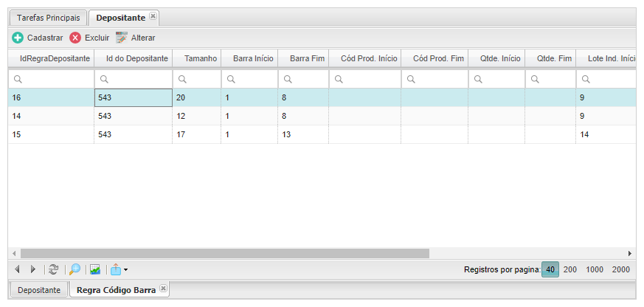
Task: Click the chart image icon
Action: point(94,269)
